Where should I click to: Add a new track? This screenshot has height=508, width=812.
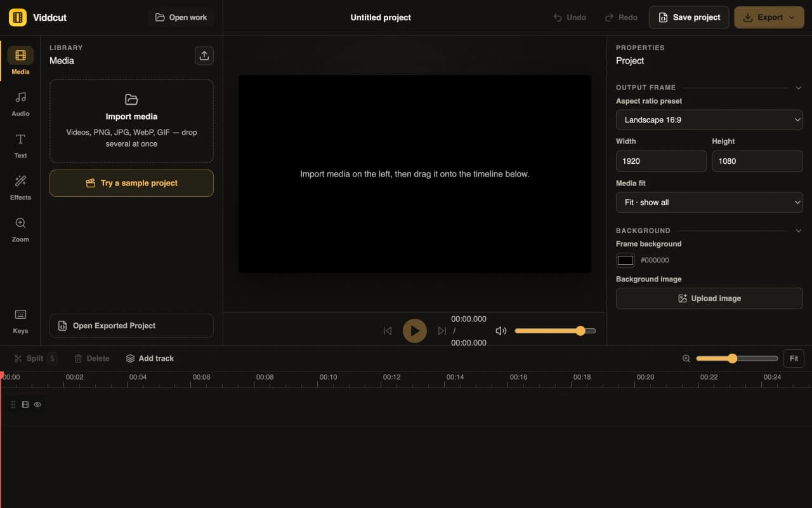[150, 358]
